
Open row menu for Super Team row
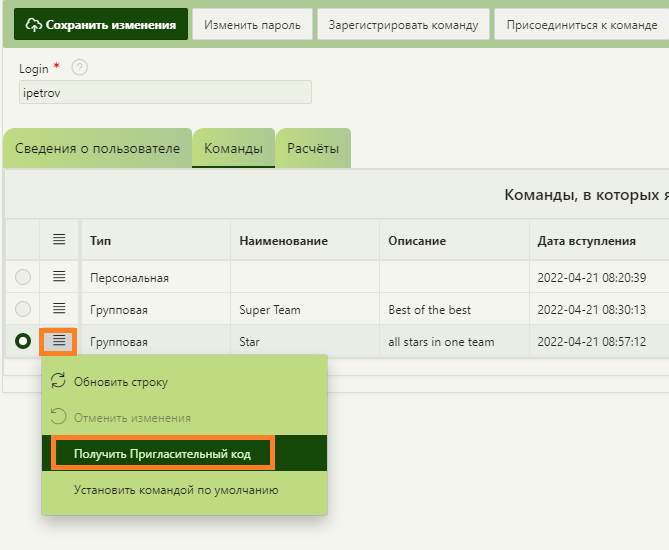[x=59, y=309]
